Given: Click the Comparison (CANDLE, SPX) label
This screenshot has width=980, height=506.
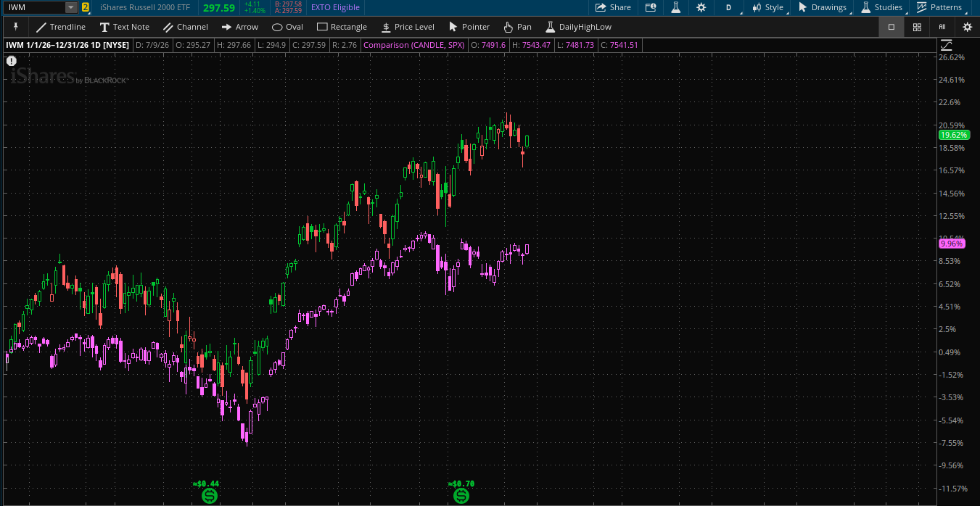Looking at the screenshot, I should [413, 45].
